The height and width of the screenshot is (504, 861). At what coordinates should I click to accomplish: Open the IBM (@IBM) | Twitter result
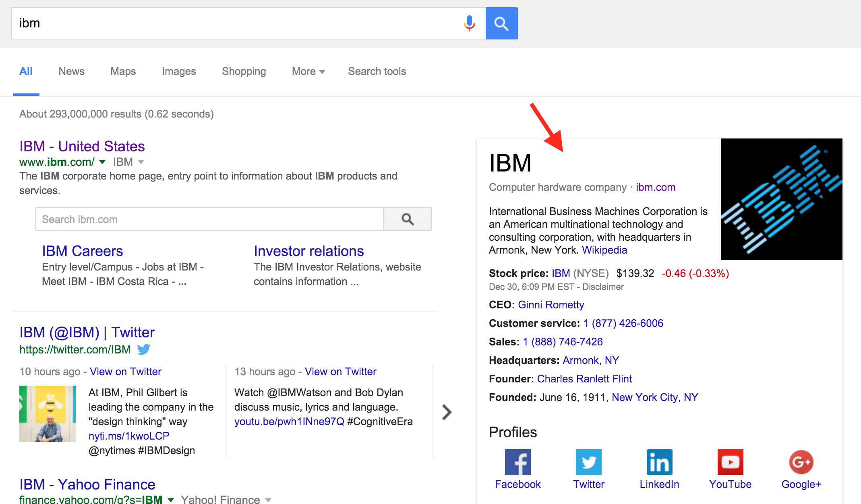[x=87, y=333]
